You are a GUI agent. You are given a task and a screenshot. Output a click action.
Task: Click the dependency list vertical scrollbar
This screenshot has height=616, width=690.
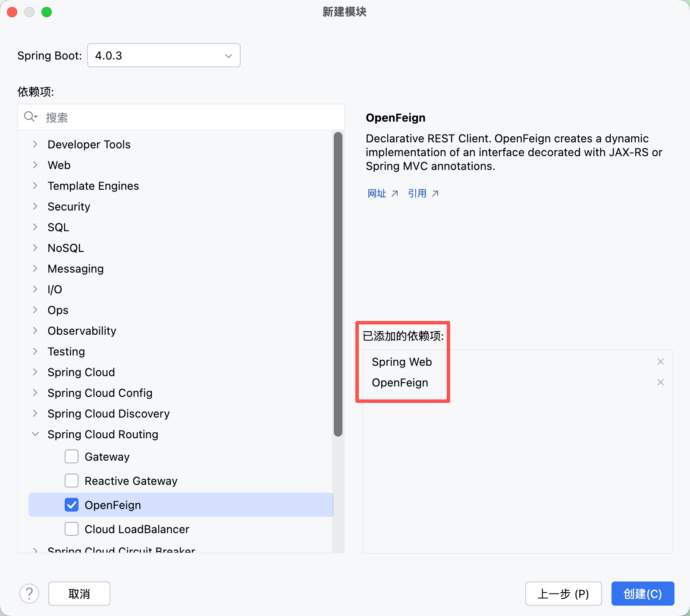338,285
